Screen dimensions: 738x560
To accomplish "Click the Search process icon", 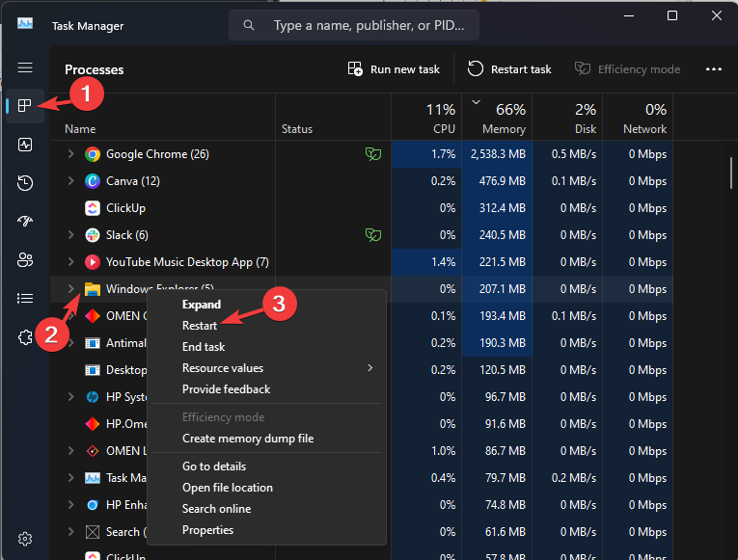I will [x=93, y=532].
